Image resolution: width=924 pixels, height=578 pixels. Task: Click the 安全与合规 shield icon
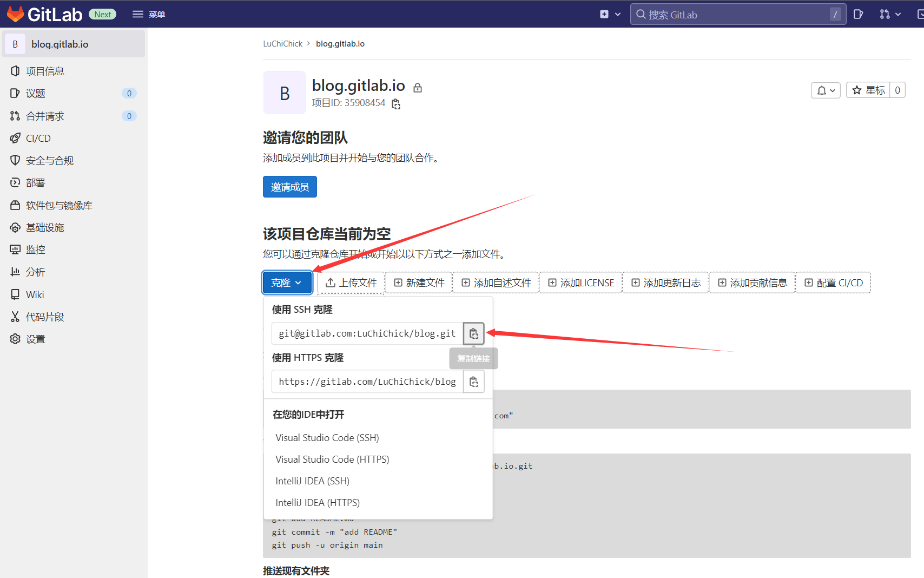15,160
